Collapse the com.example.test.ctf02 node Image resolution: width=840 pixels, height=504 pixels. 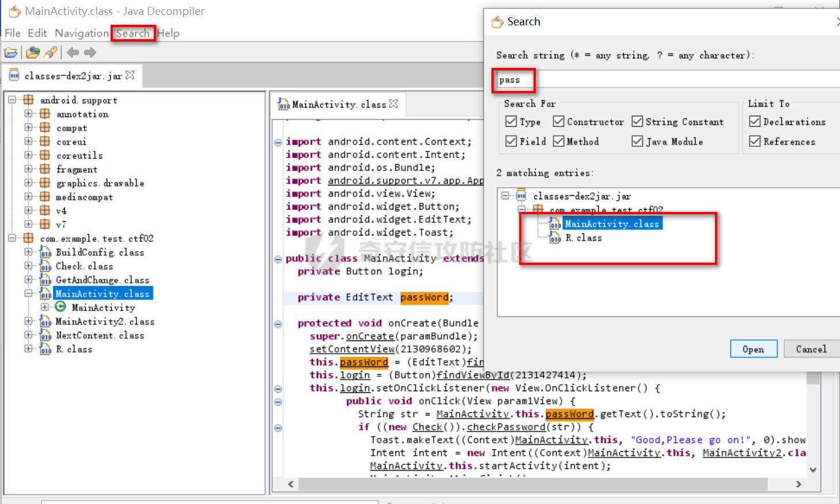[12, 238]
